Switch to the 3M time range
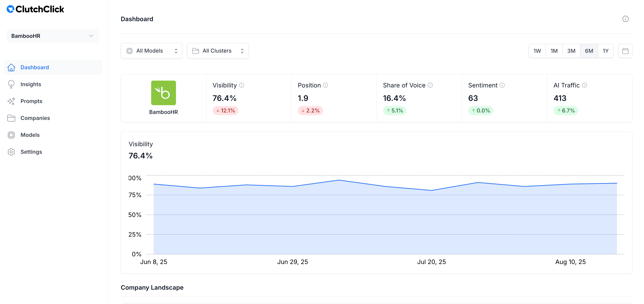644x304 pixels. 571,51
